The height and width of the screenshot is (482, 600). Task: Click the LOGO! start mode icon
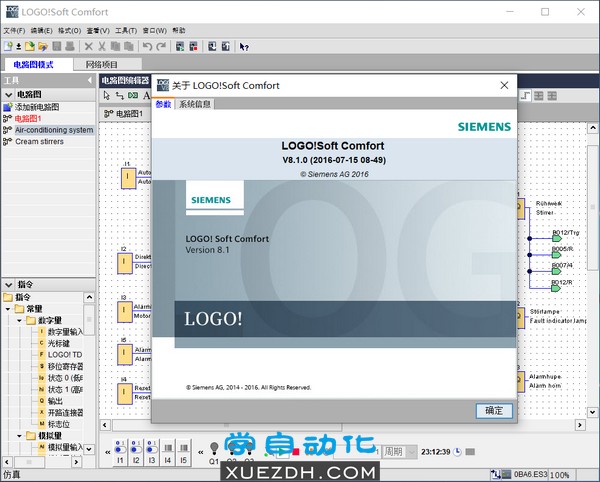pos(180,46)
